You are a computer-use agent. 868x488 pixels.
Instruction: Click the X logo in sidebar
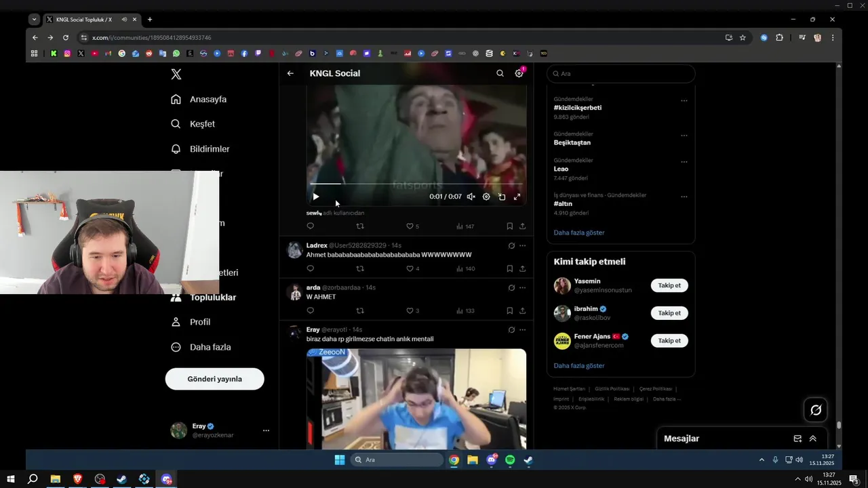pos(176,75)
